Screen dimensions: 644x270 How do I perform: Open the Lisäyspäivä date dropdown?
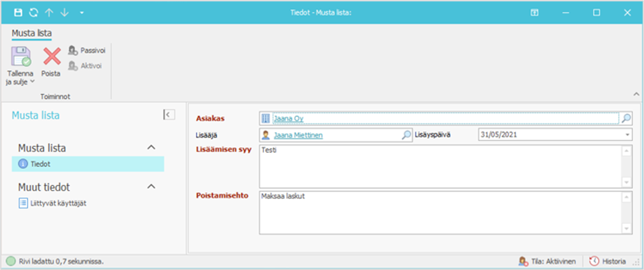(x=627, y=135)
